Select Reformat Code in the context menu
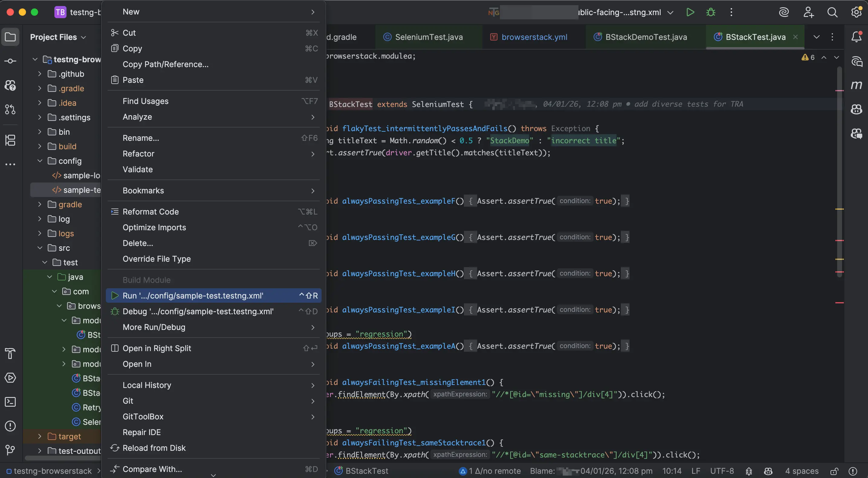 pyautogui.click(x=151, y=212)
